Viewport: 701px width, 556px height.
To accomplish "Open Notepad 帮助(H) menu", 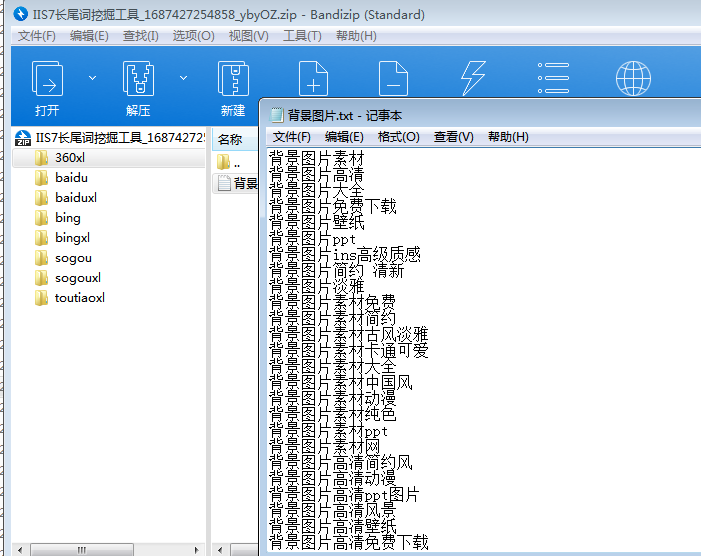I will pos(508,137).
